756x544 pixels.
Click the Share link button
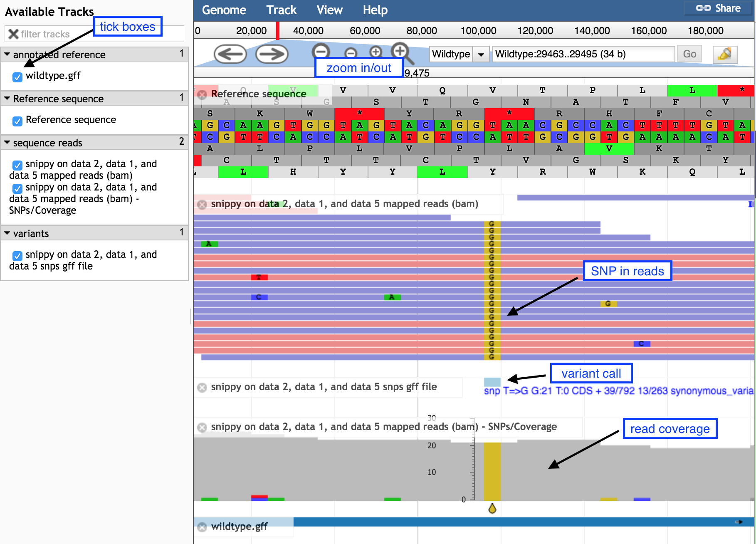pos(718,8)
